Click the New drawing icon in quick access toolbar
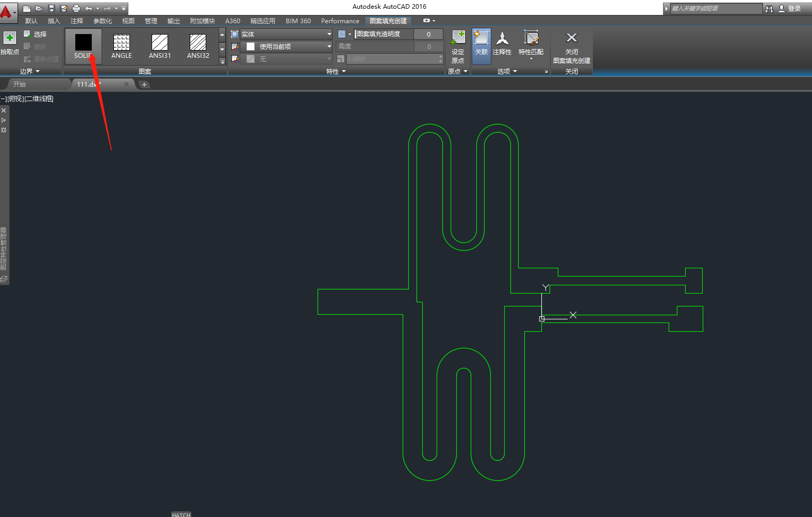812x517 pixels. pyautogui.click(x=27, y=8)
